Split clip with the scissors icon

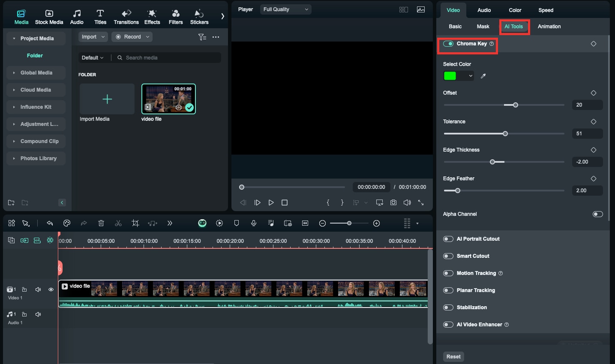118,223
